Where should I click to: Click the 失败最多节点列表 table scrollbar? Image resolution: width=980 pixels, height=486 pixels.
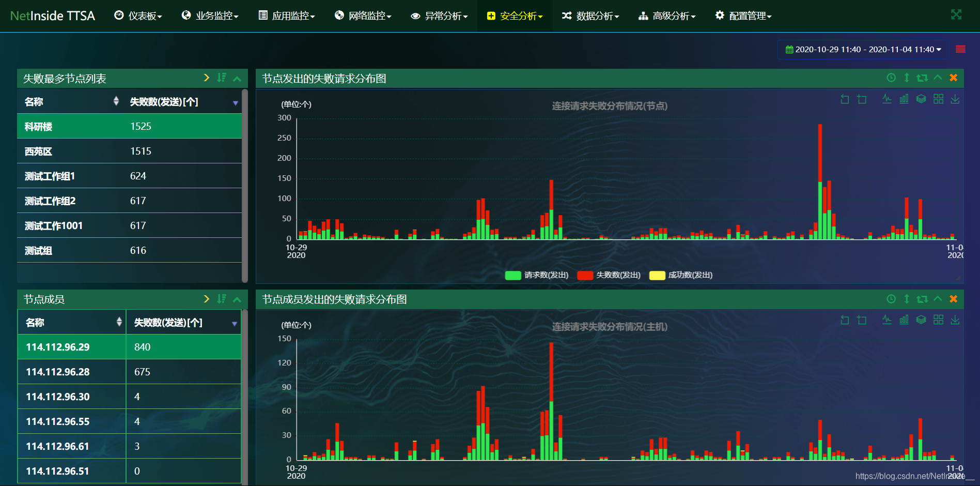point(245,186)
